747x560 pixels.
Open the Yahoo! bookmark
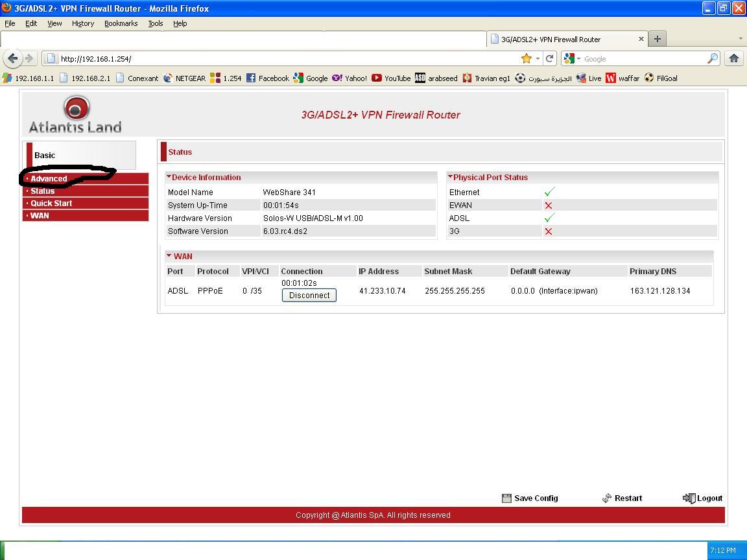350,78
